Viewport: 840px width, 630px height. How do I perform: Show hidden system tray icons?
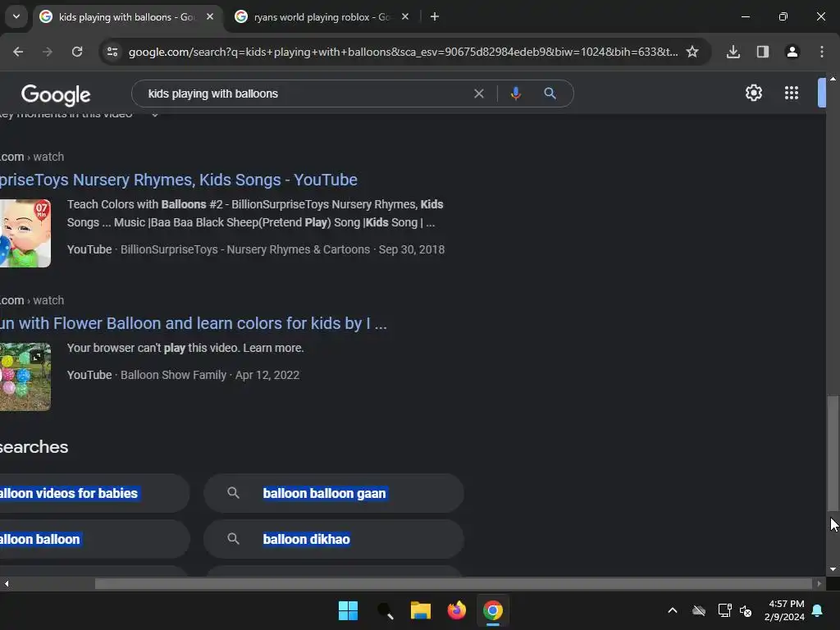tap(673, 610)
